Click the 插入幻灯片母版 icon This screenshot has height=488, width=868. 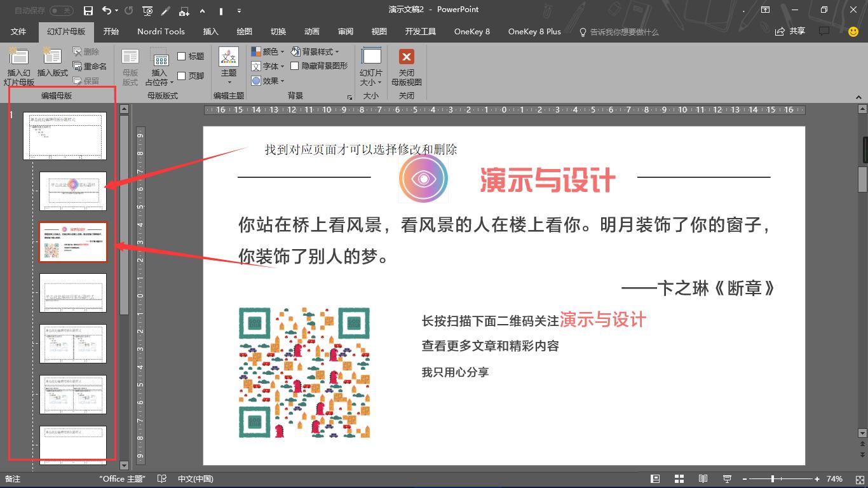point(19,64)
